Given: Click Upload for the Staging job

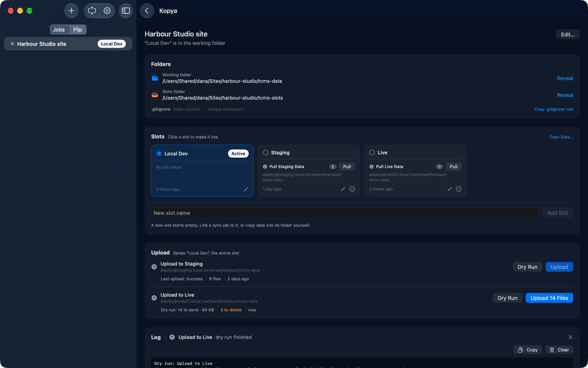Looking at the screenshot, I should 559,267.
